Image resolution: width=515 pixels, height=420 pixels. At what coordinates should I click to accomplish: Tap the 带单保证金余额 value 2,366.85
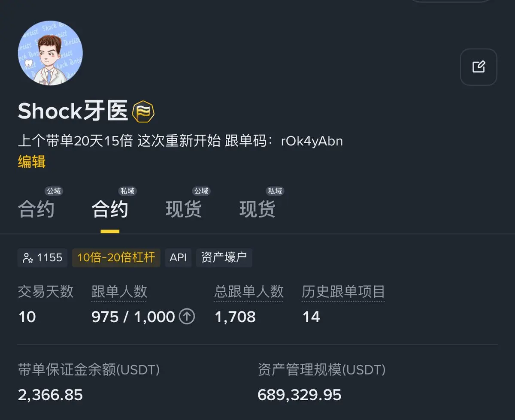coord(50,395)
